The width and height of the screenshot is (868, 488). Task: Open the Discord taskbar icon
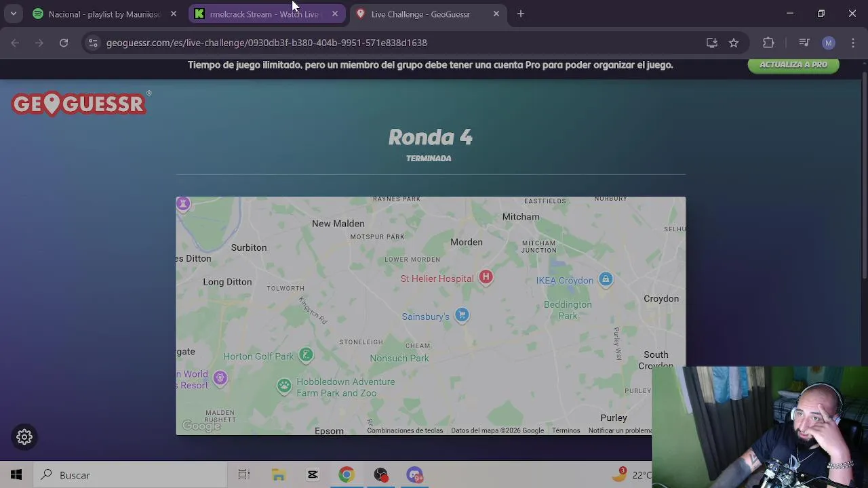point(415,475)
